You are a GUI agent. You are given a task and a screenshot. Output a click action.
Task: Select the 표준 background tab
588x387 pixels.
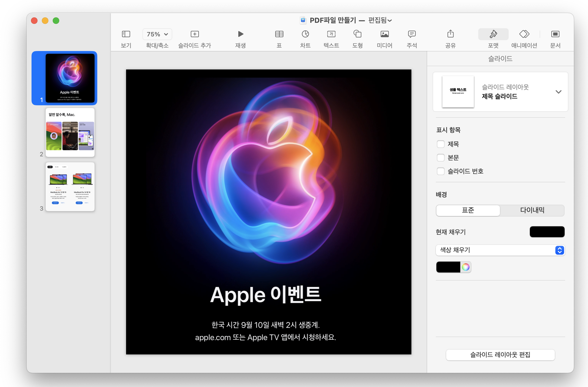[468, 210]
